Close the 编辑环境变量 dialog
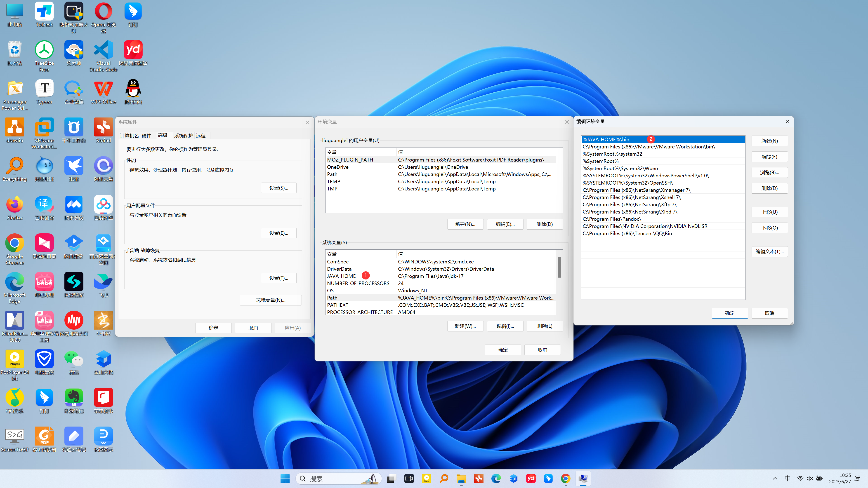Viewport: 868px width, 488px height. 788,122
